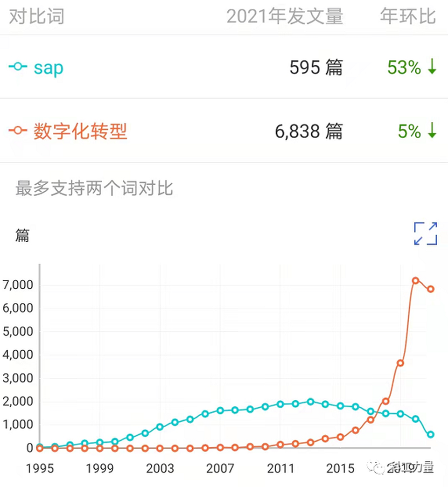Click the 595 篇 article count
Image resolution: width=448 pixels, height=487 pixels.
[316, 68]
